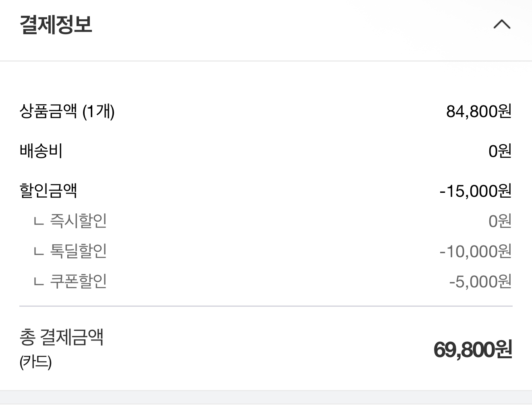Select the 상품금액 (1개) label

(x=67, y=111)
